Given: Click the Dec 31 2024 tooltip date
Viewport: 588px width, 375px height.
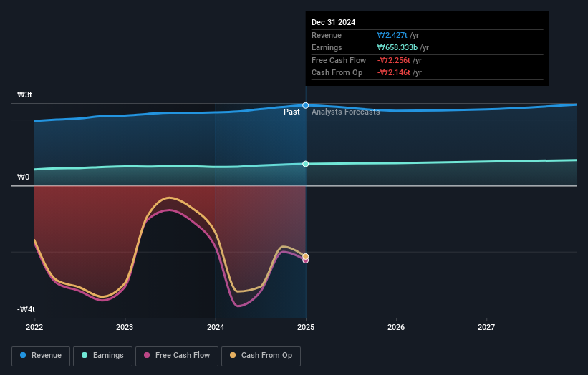Looking at the screenshot, I should pos(333,22).
